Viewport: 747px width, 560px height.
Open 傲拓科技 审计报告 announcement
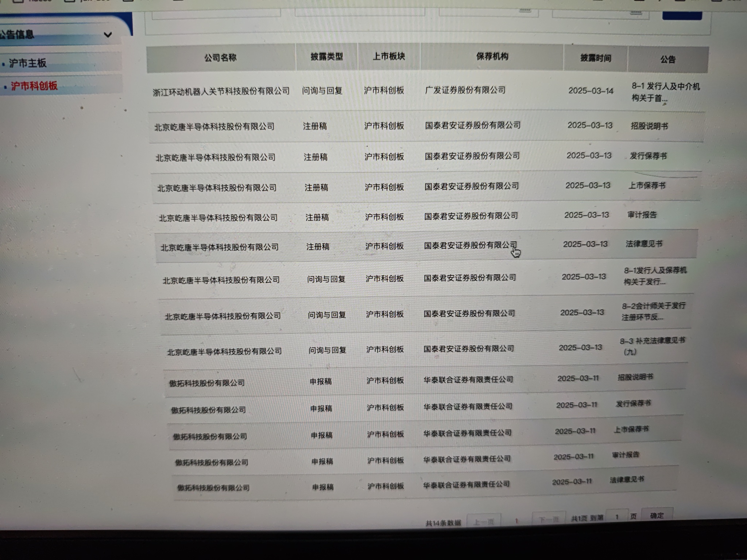pyautogui.click(x=626, y=455)
